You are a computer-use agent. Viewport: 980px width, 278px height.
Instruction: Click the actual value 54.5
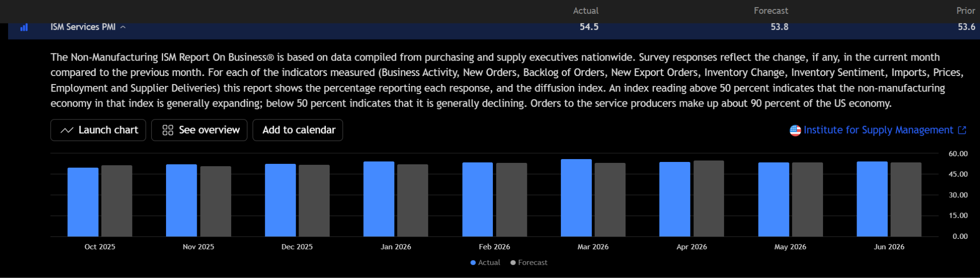[589, 27]
